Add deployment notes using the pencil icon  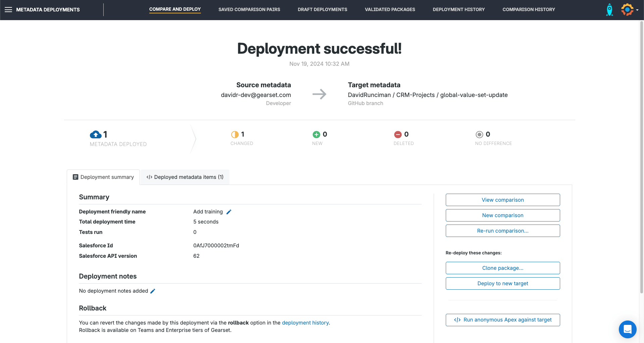153,291
